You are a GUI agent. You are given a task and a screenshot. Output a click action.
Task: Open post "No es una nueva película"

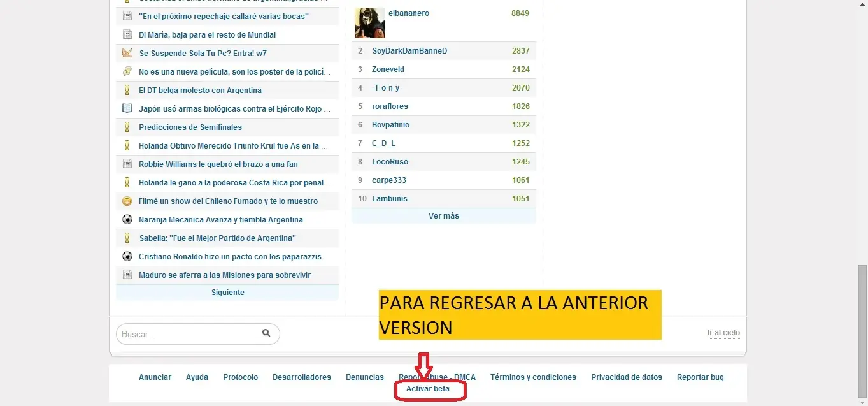click(x=235, y=71)
